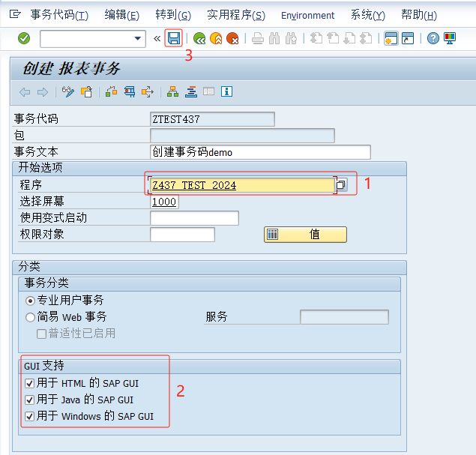Go to Previous Page icon

click(333, 38)
